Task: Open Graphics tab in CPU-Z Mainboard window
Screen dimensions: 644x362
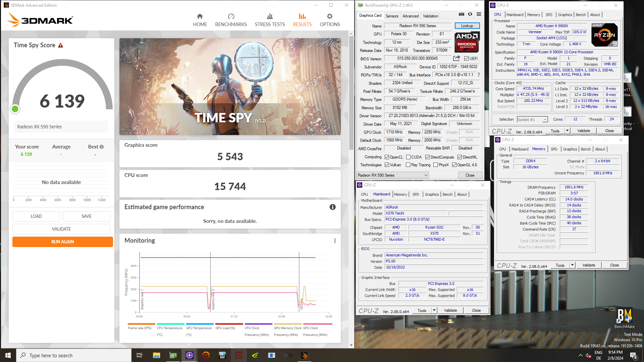Action: (432, 194)
